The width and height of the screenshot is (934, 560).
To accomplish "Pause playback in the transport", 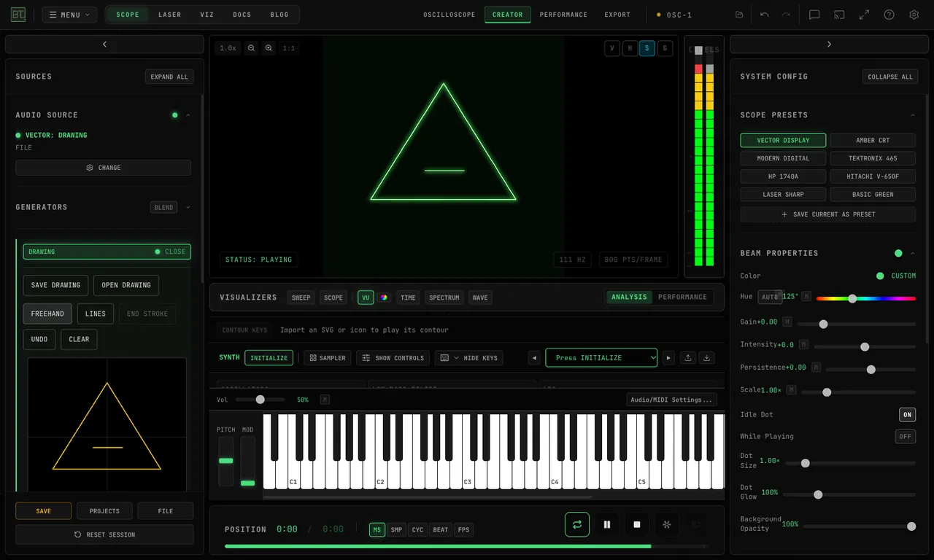I will [606, 524].
